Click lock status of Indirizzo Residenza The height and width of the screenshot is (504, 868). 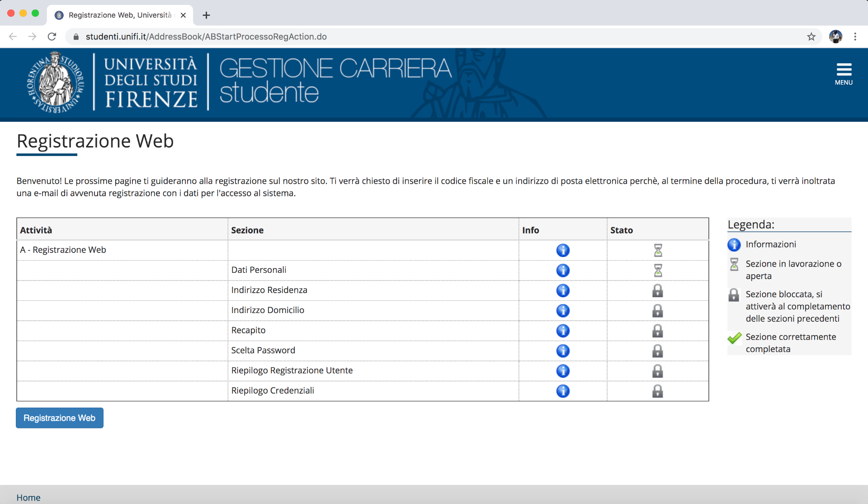[x=658, y=290]
